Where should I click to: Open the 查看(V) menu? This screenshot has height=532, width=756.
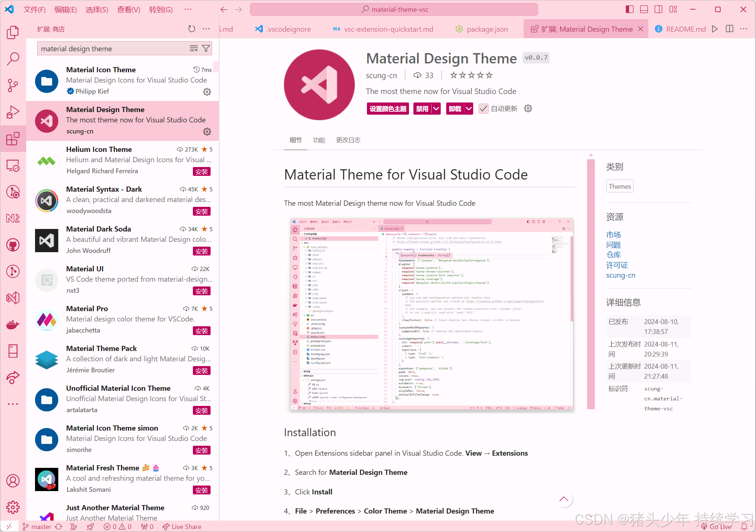point(129,10)
